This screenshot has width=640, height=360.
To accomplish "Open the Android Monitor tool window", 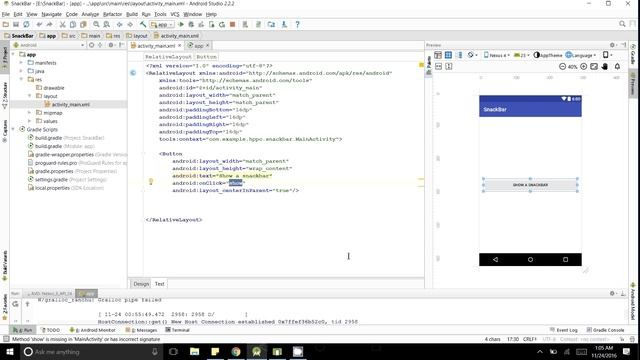I will point(93,330).
